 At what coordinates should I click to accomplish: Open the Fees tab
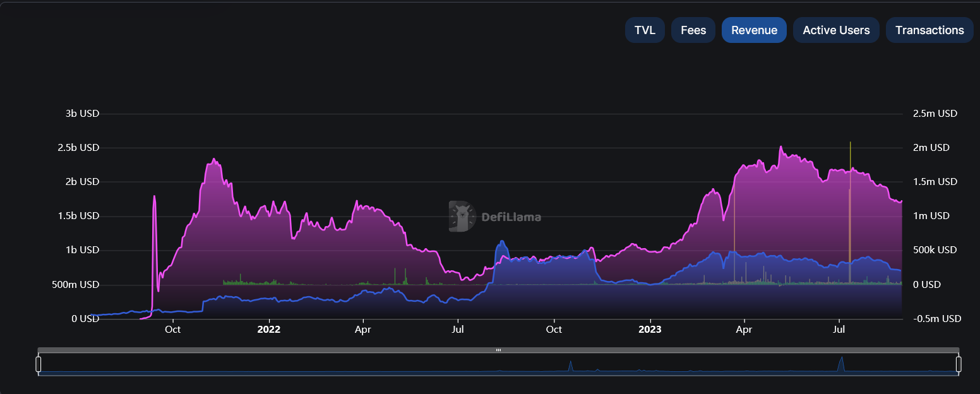click(x=693, y=30)
